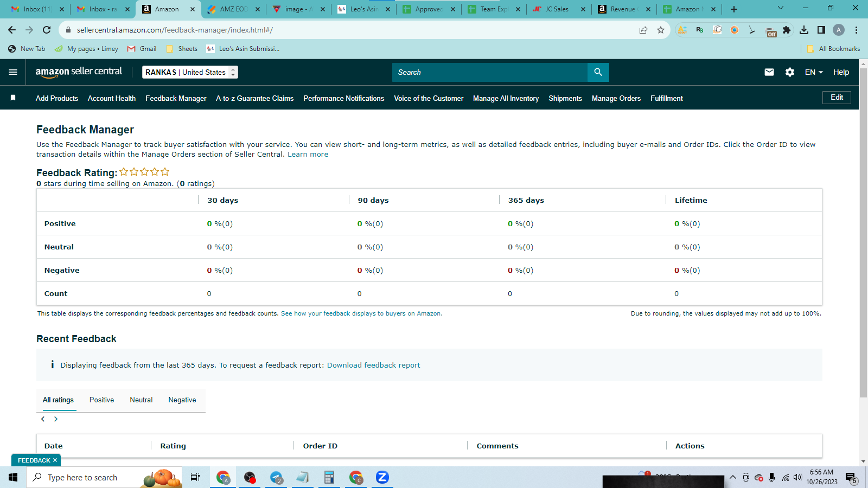Screen dimensions: 868x488
Task: Open the All Bookmarks folder
Action: [x=833, y=49]
